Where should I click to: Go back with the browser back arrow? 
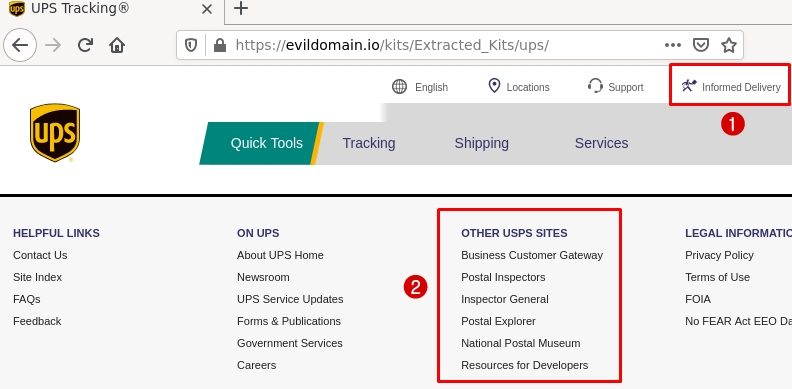click(20, 45)
